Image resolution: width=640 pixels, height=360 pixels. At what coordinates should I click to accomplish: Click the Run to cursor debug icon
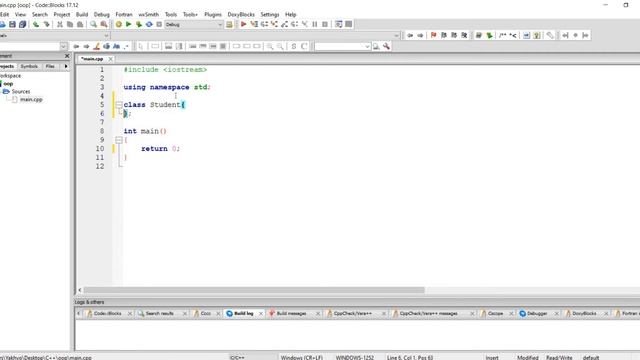254,24
